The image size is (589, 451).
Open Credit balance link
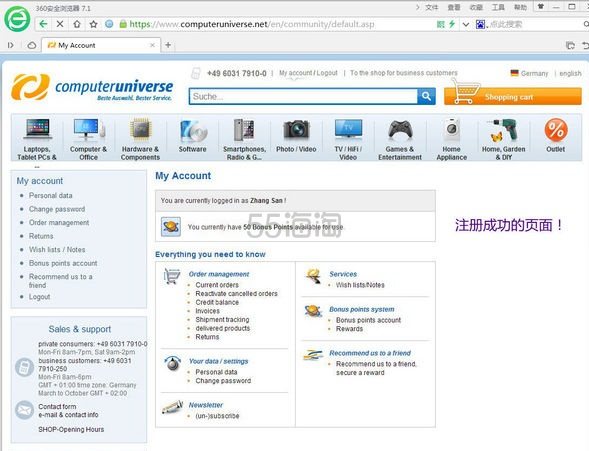click(x=217, y=302)
